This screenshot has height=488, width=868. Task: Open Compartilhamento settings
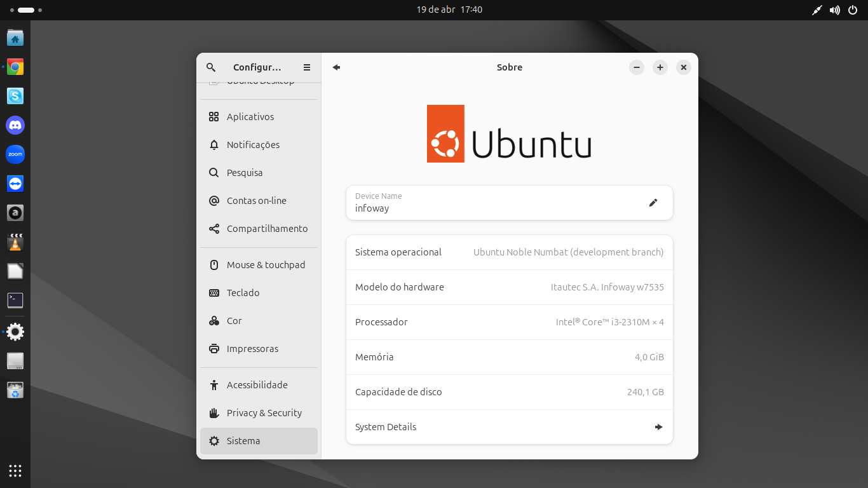(x=259, y=229)
